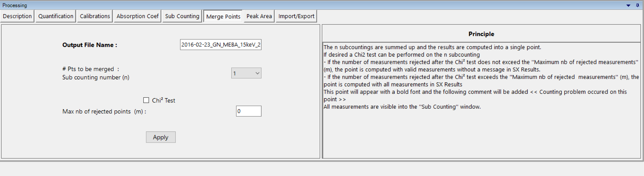Viewport: 644px width, 176px height.
Task: Click the Principle header
Action: point(481,34)
